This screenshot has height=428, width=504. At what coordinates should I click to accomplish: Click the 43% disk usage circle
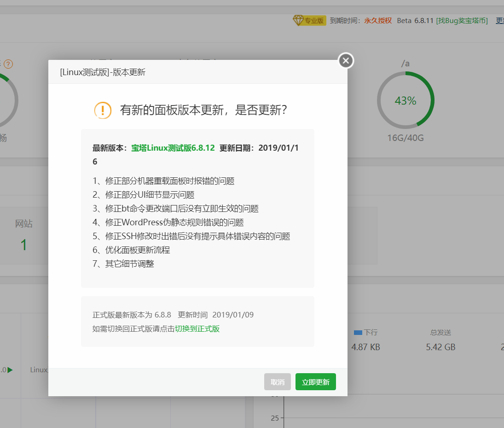[406, 100]
